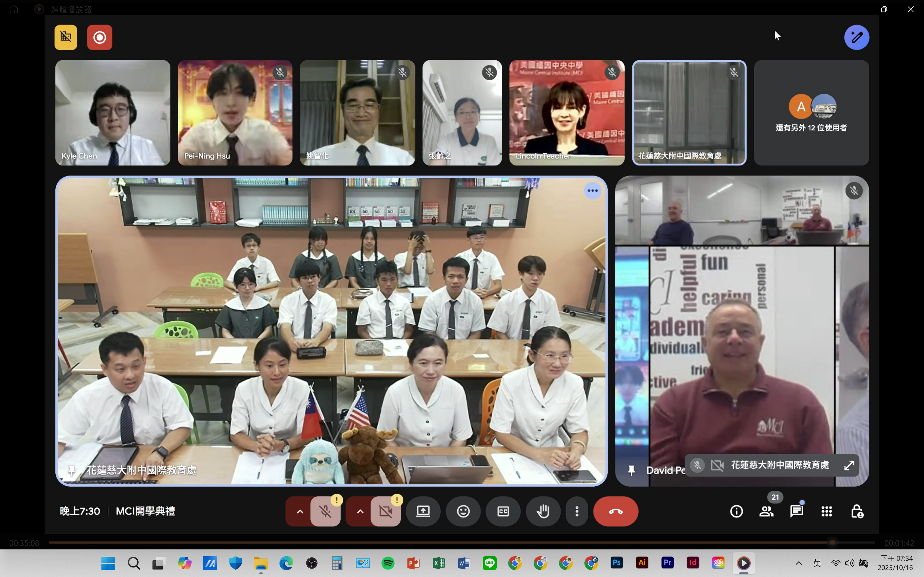Click the red record button
Image resolution: width=924 pixels, height=577 pixels.
(99, 38)
